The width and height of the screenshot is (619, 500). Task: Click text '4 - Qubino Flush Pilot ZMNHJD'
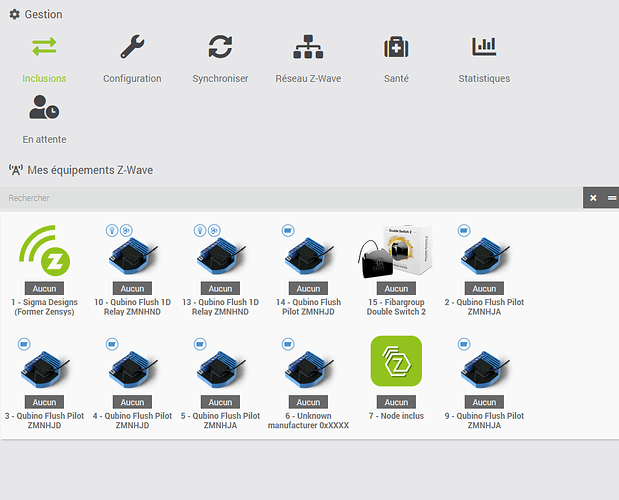[132, 421]
